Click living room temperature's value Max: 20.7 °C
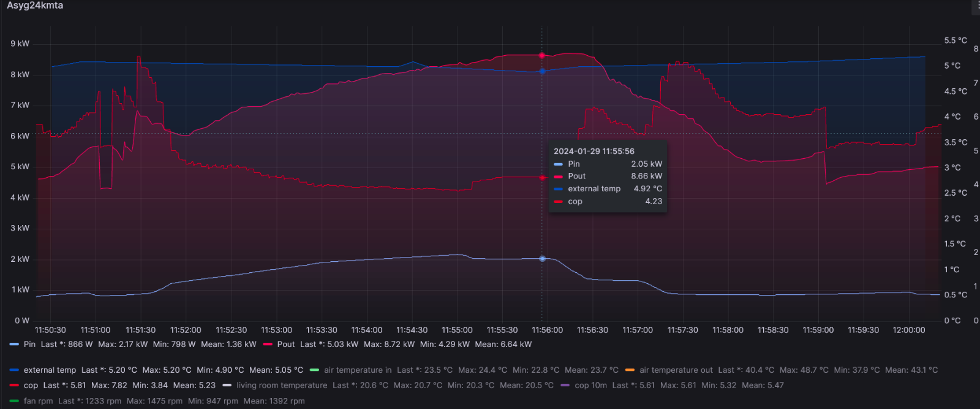The width and height of the screenshot is (980, 409). (418, 386)
